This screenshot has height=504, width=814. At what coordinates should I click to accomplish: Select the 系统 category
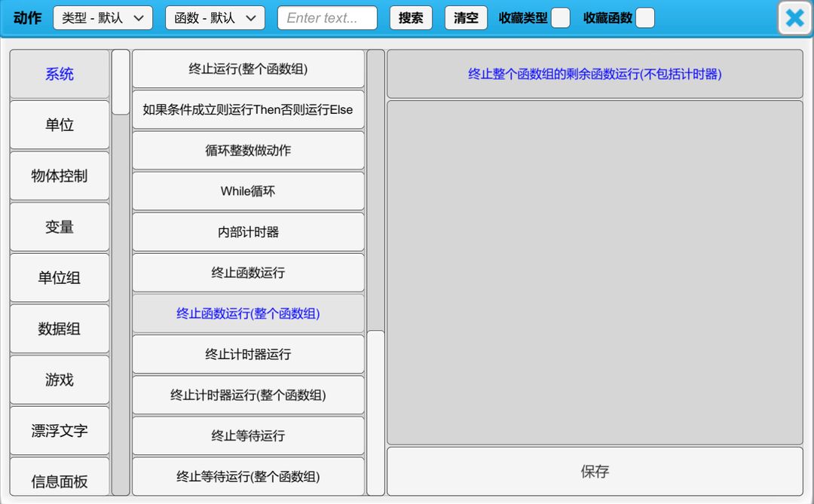click(x=60, y=74)
